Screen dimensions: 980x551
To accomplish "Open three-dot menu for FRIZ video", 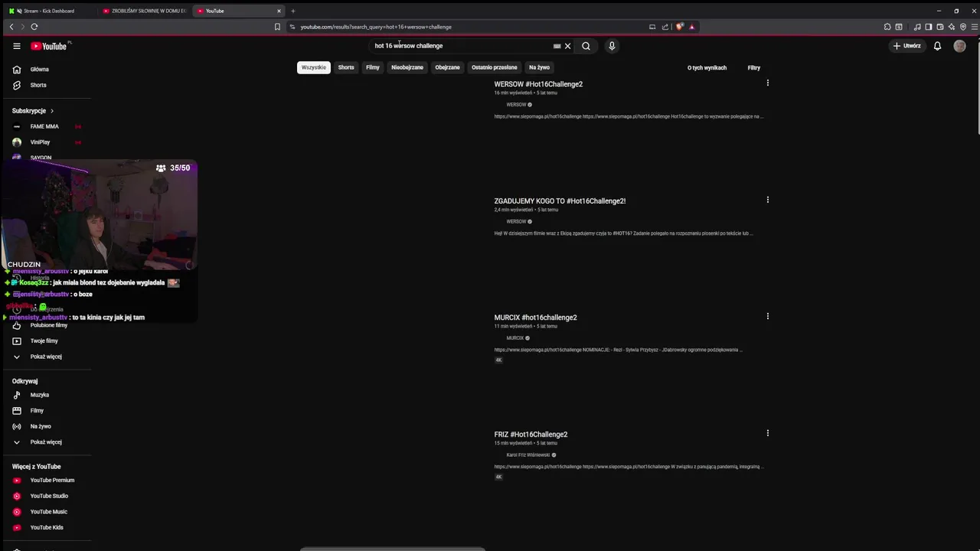I will tap(767, 433).
